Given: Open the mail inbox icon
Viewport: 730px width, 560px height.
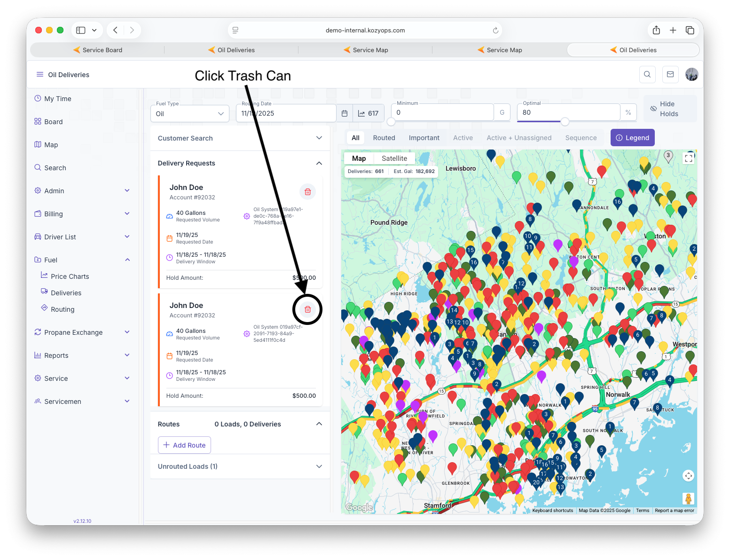Looking at the screenshot, I should point(670,74).
